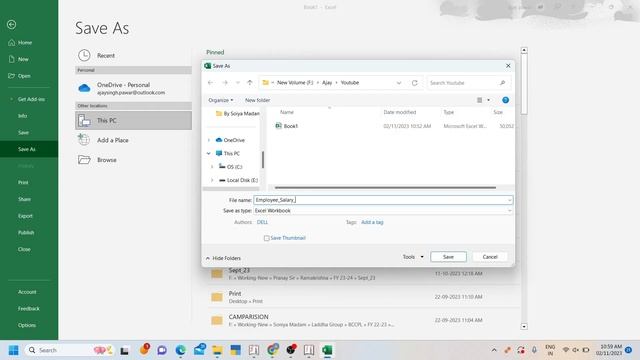The image size is (640, 360).
Task: Select the Book1 file
Action: coord(291,127)
